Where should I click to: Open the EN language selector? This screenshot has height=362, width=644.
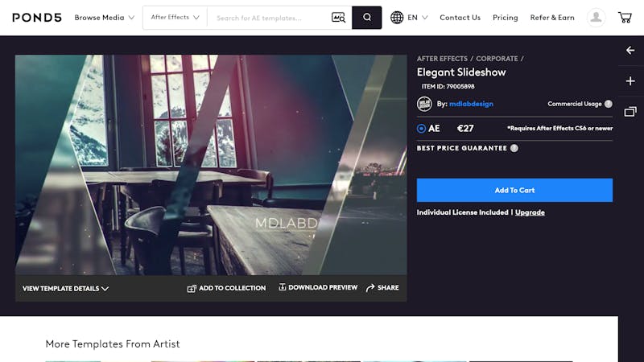coord(409,18)
